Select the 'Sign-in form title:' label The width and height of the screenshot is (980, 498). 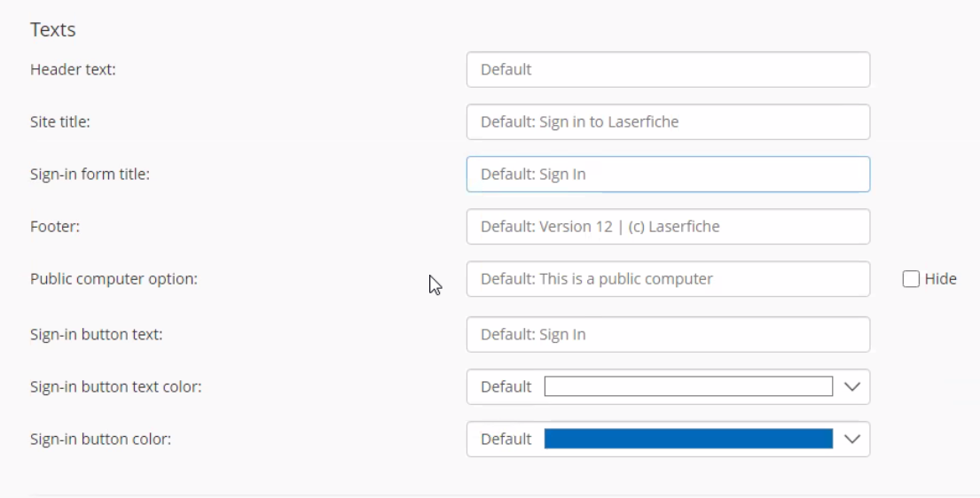point(90,175)
